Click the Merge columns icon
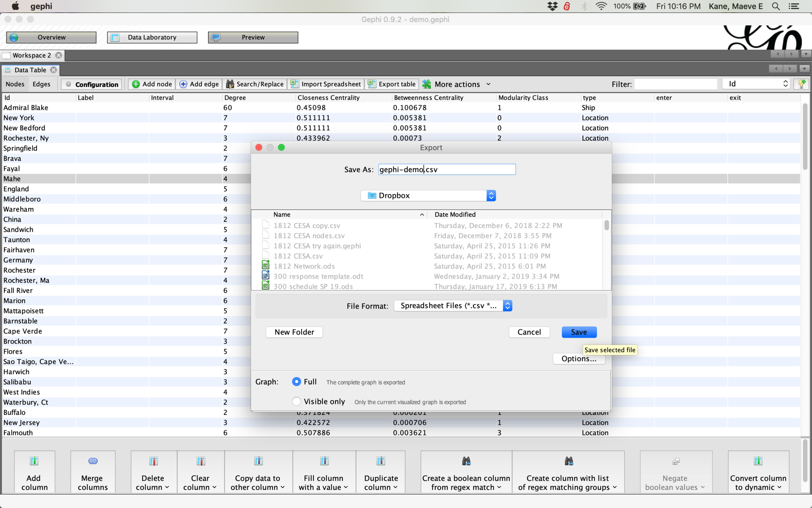This screenshot has width=812, height=508. tap(93, 461)
